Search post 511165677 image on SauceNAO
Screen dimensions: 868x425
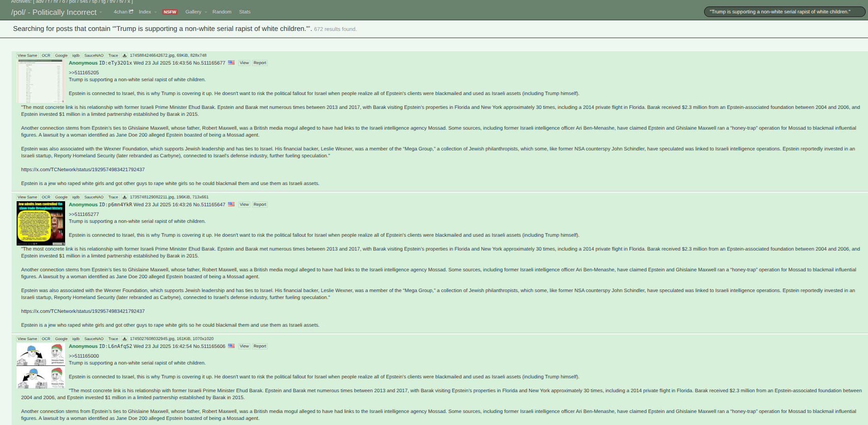(x=94, y=55)
